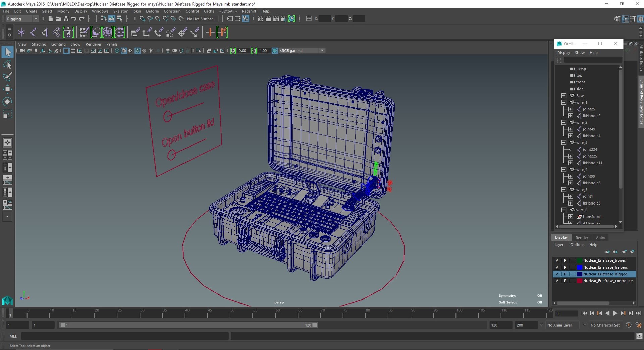Viewport: 644px width, 350px height.
Task: Select the arrow Select tool in toolbox
Action: [7, 52]
